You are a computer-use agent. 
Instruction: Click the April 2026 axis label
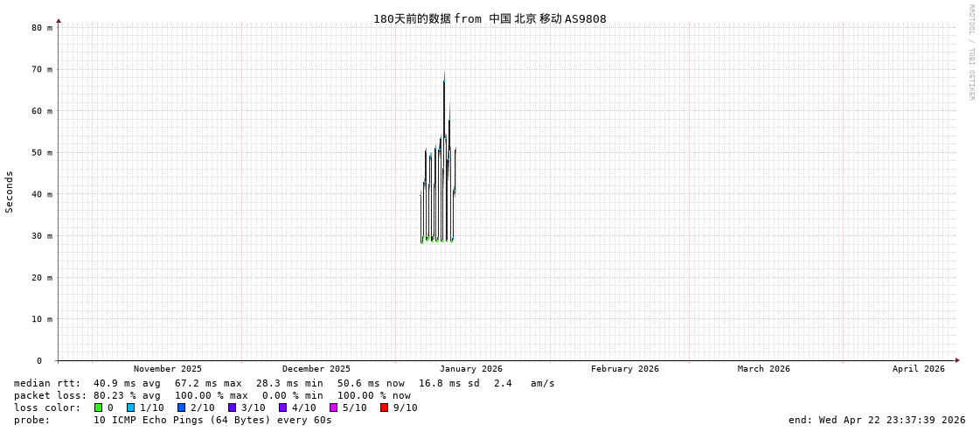[918, 369]
